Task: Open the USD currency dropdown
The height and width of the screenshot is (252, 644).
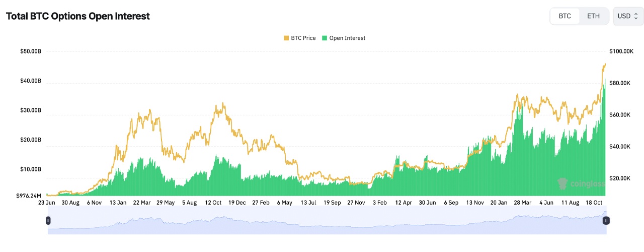Action: pyautogui.click(x=627, y=16)
